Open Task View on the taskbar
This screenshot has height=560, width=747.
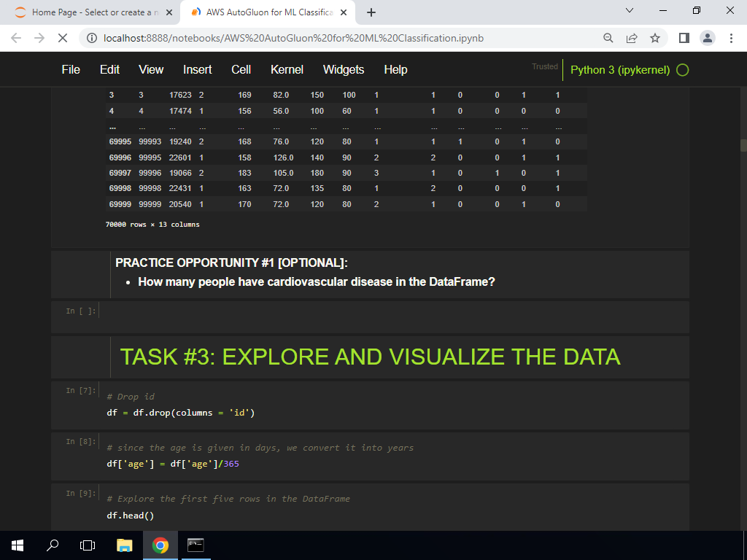click(x=88, y=545)
